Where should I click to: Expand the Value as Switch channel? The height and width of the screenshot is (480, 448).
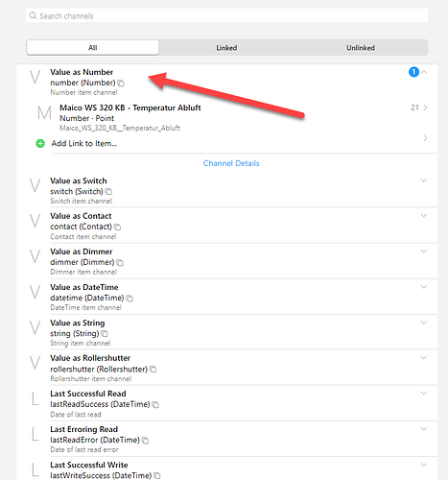424,180
